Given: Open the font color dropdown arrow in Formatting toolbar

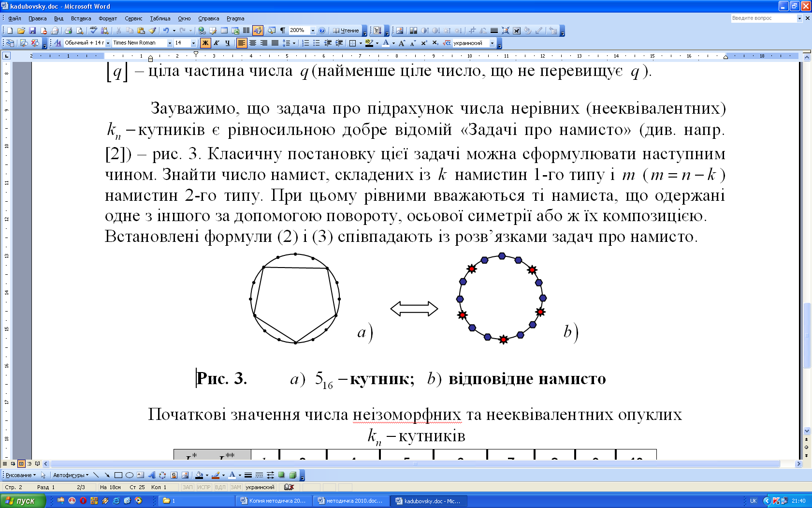Looking at the screenshot, I should tap(393, 43).
